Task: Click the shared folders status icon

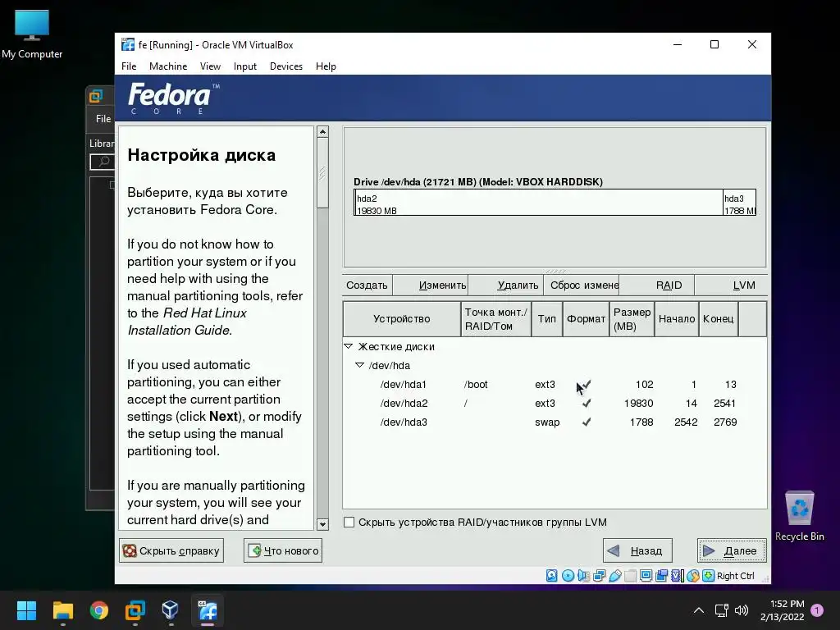Action: click(x=631, y=575)
